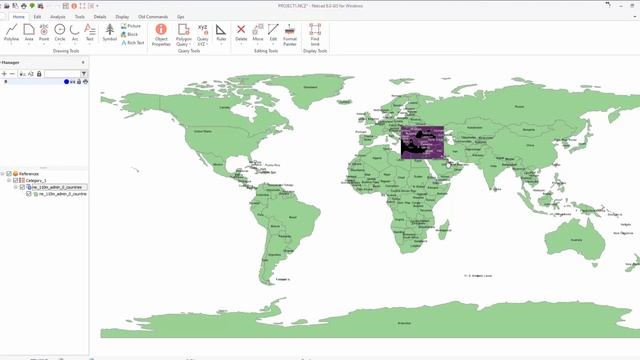The width and height of the screenshot is (640, 360).
Task: Toggle the layer lock icon in layer row
Action: pyautogui.click(x=79, y=82)
